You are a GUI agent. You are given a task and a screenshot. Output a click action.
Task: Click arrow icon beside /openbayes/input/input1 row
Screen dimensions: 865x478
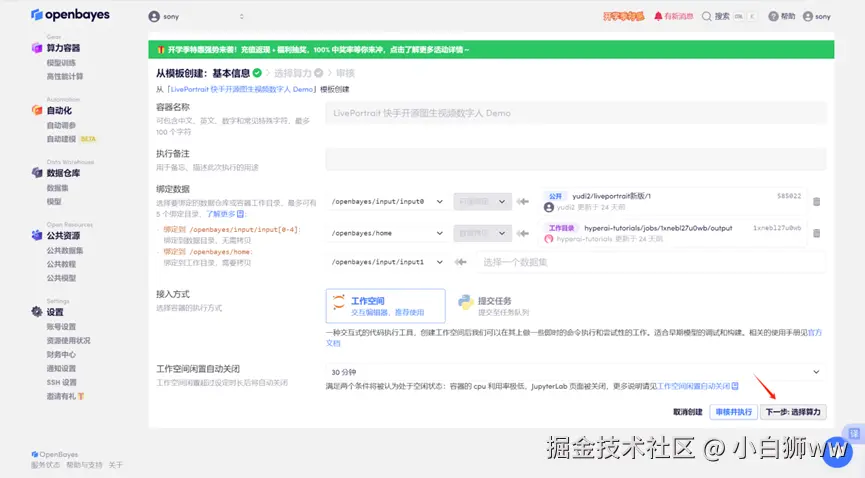pos(461,262)
